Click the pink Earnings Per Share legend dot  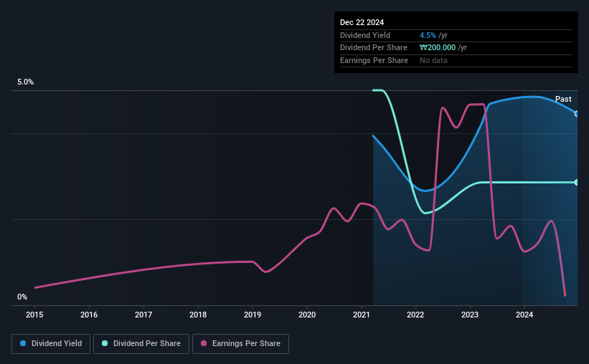[204, 343]
